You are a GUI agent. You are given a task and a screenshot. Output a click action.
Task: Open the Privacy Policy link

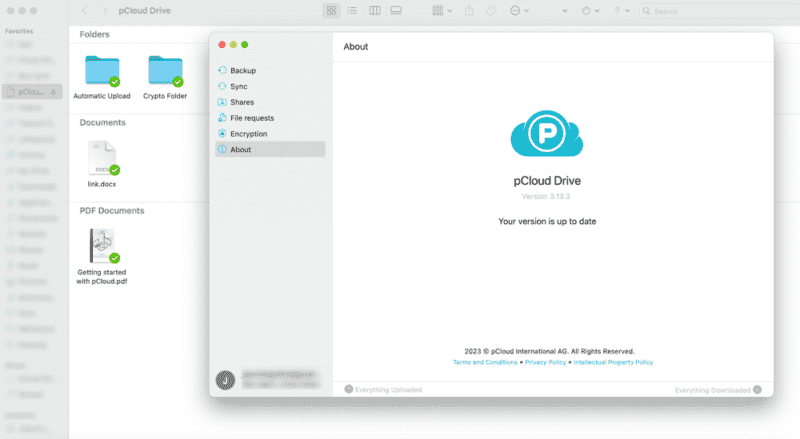pyautogui.click(x=546, y=362)
